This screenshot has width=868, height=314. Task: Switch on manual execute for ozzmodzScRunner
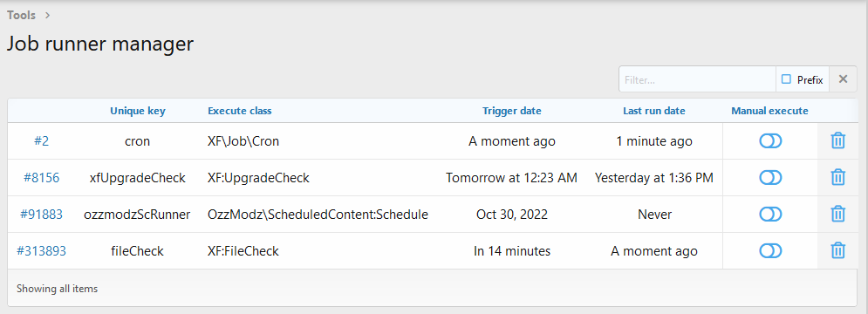(x=770, y=215)
